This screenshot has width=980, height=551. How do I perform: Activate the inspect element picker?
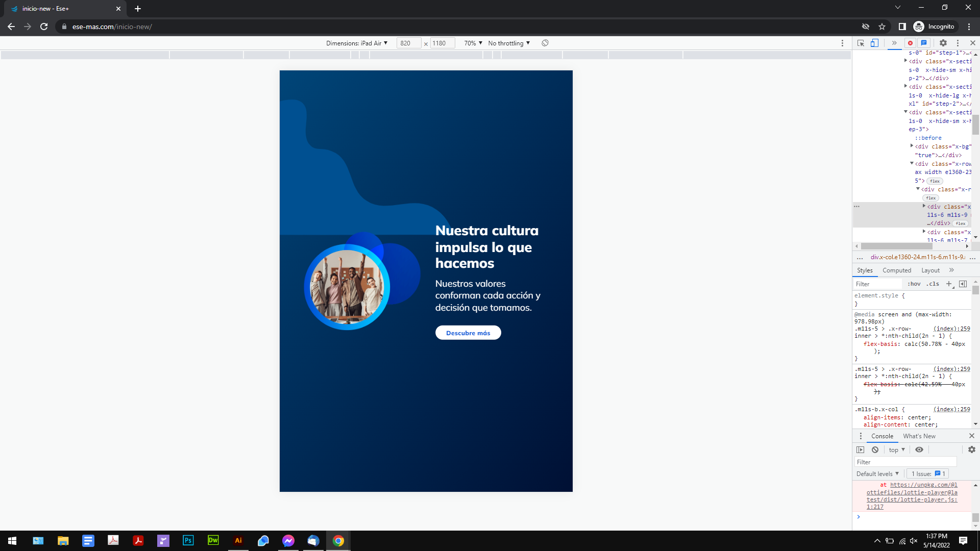861,43
